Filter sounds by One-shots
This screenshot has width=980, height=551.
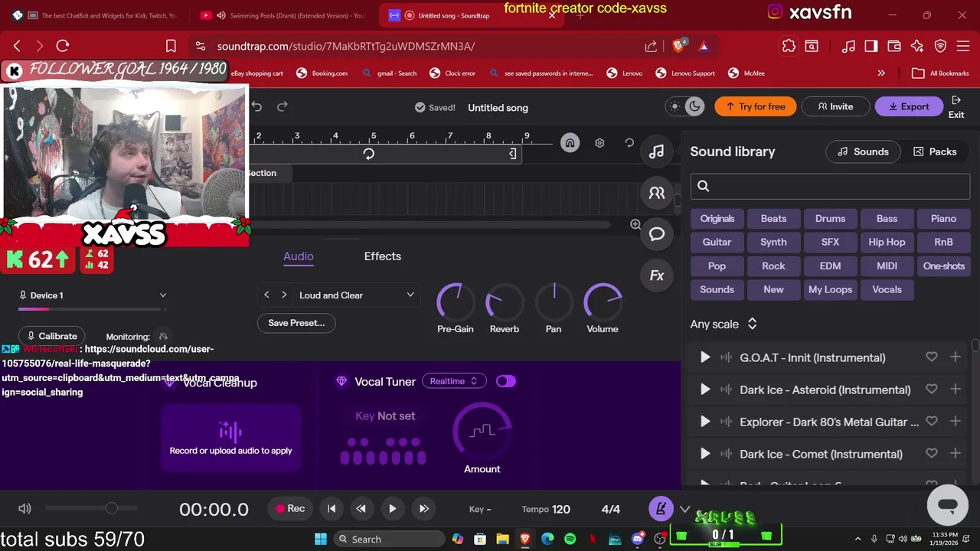943,266
